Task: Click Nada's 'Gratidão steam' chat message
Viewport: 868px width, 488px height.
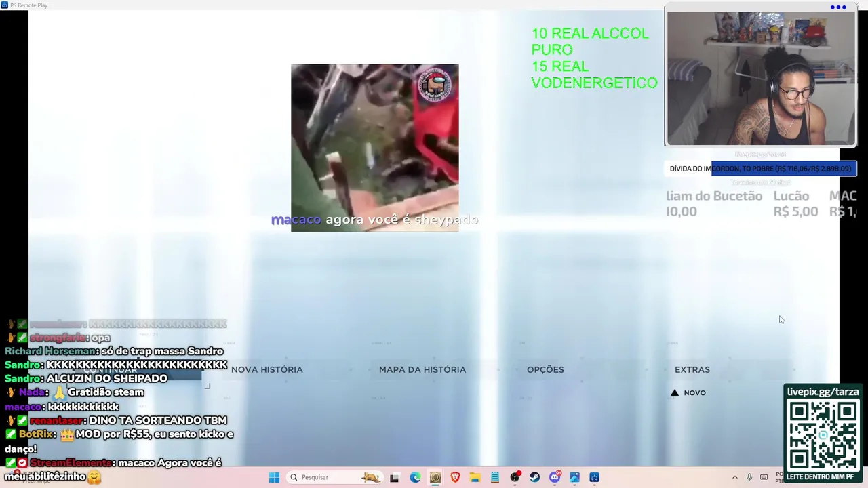Action: point(75,392)
